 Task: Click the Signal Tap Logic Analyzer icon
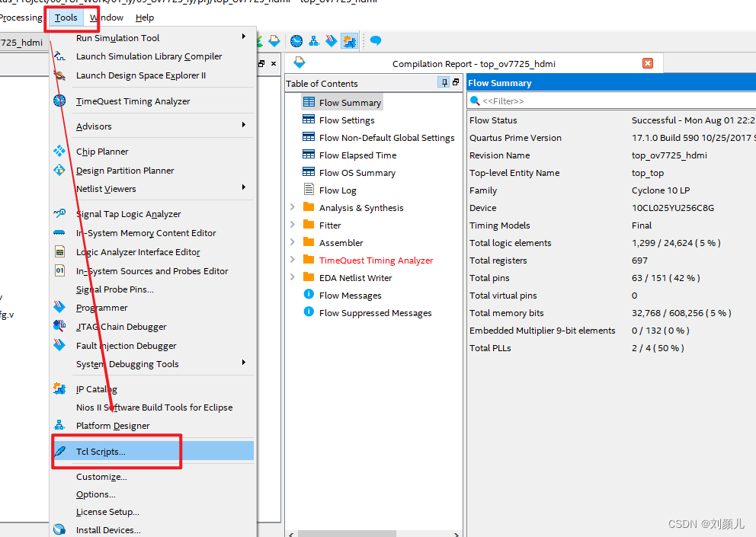click(x=59, y=213)
